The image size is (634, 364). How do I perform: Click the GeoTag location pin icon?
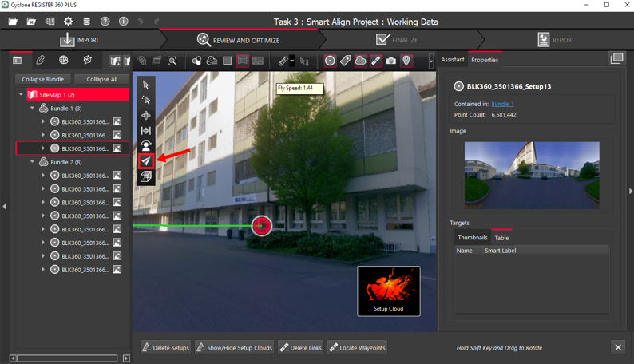click(x=406, y=61)
